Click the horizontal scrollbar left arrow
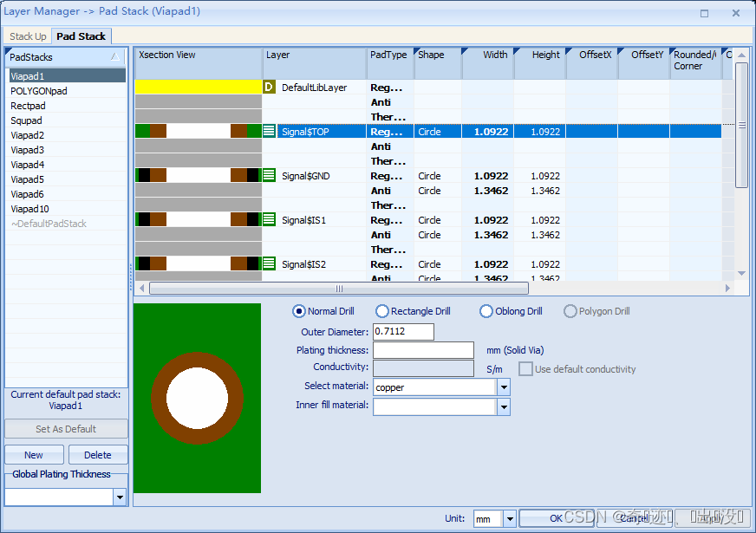Image resolution: width=756 pixels, height=533 pixels. (142, 289)
